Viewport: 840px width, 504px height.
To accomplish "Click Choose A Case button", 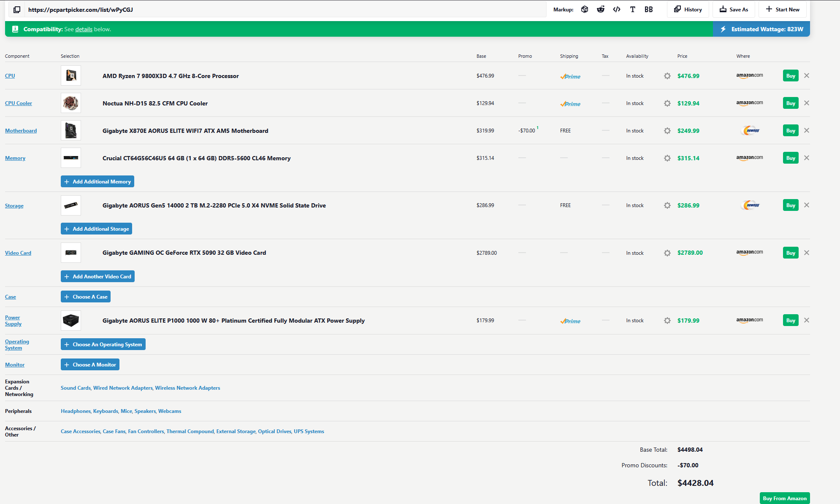I will [86, 296].
